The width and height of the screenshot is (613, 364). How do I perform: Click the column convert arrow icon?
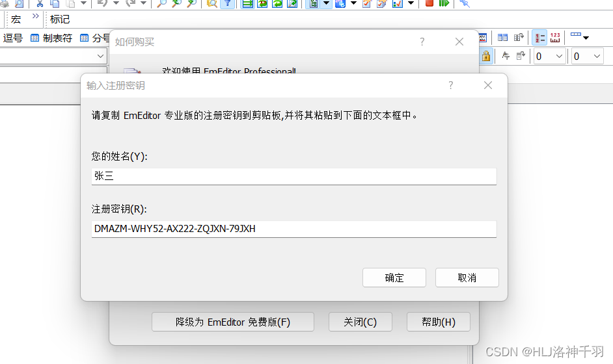pyautogui.click(x=519, y=38)
